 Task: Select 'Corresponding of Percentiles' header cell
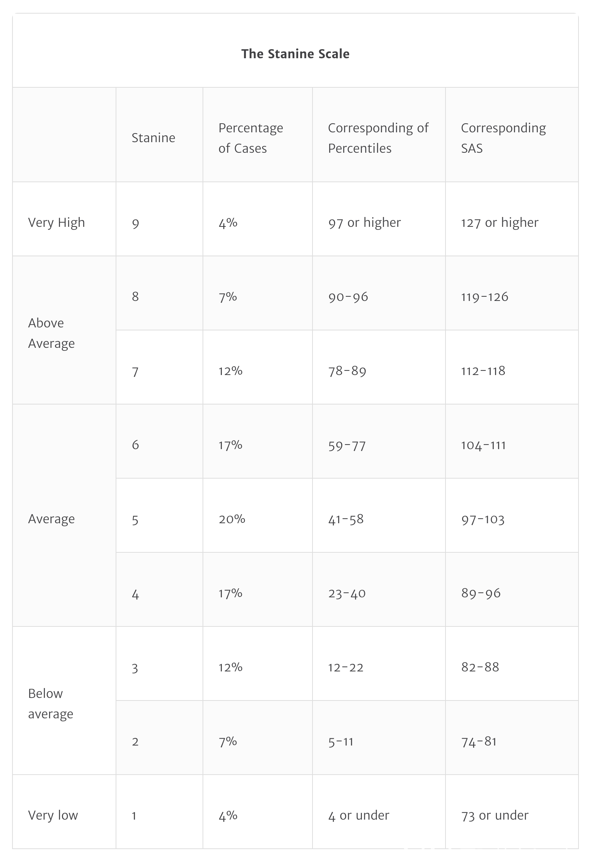(378, 138)
